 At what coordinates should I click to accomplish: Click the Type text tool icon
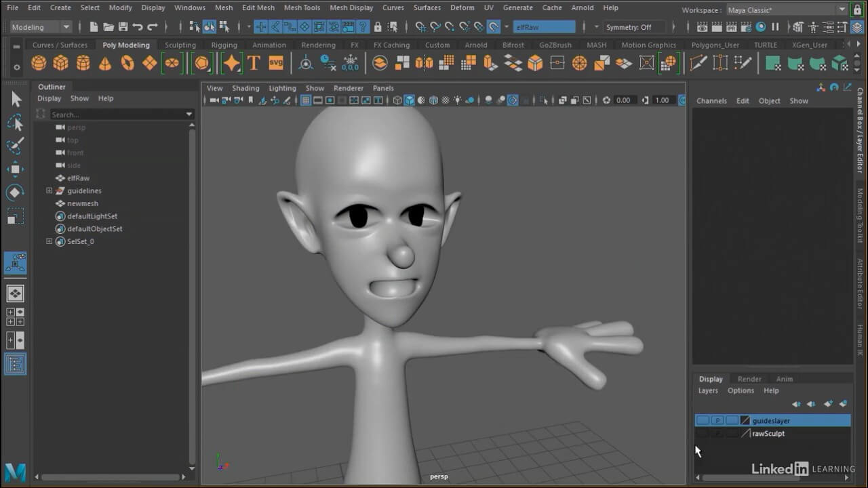click(254, 63)
